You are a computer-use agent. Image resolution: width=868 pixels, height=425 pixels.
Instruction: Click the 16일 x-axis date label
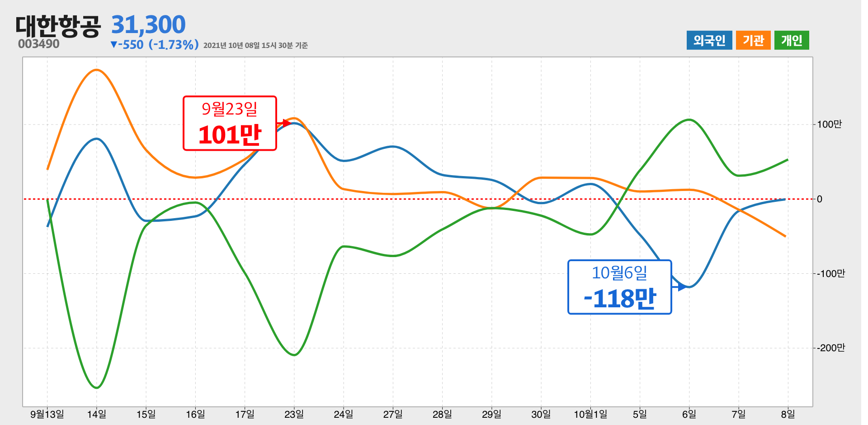[195, 414]
